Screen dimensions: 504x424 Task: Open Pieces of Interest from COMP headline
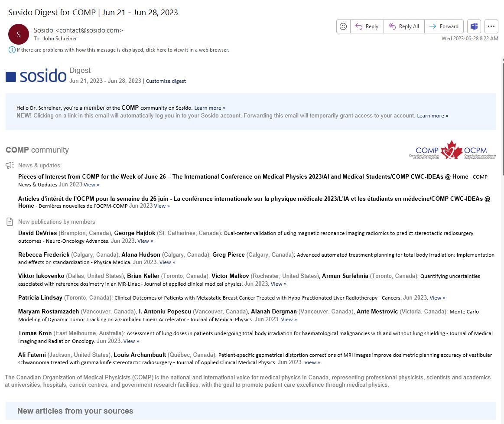click(x=243, y=176)
